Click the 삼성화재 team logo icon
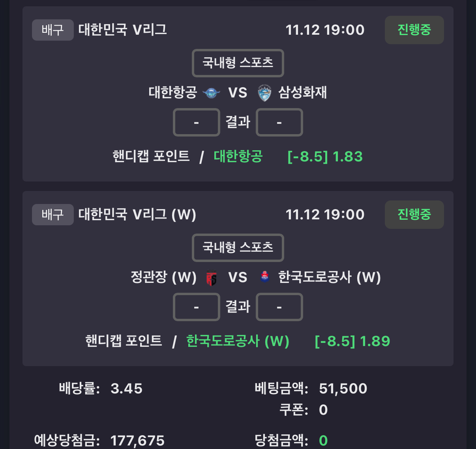 pos(264,93)
